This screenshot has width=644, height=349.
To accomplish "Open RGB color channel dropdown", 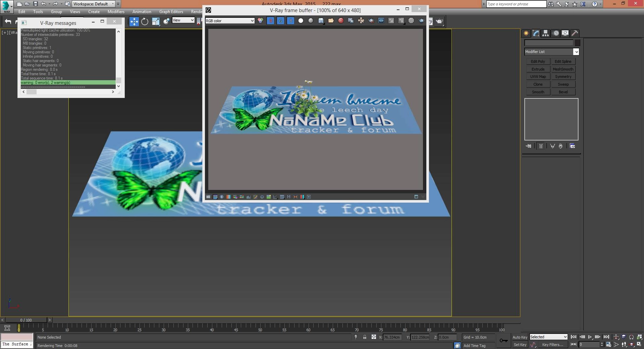I will (230, 21).
